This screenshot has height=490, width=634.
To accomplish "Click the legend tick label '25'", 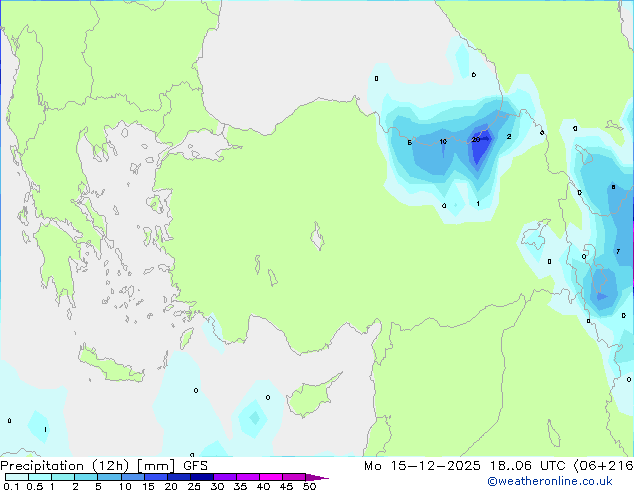I will pos(194,486).
